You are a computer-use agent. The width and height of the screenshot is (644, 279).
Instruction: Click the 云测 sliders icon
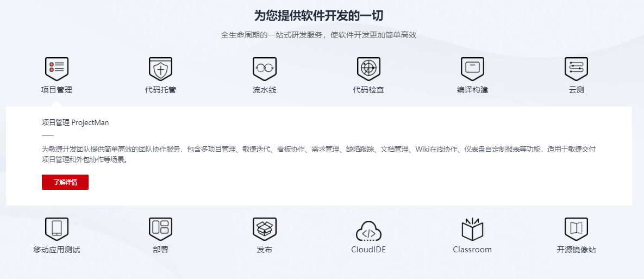(x=576, y=69)
